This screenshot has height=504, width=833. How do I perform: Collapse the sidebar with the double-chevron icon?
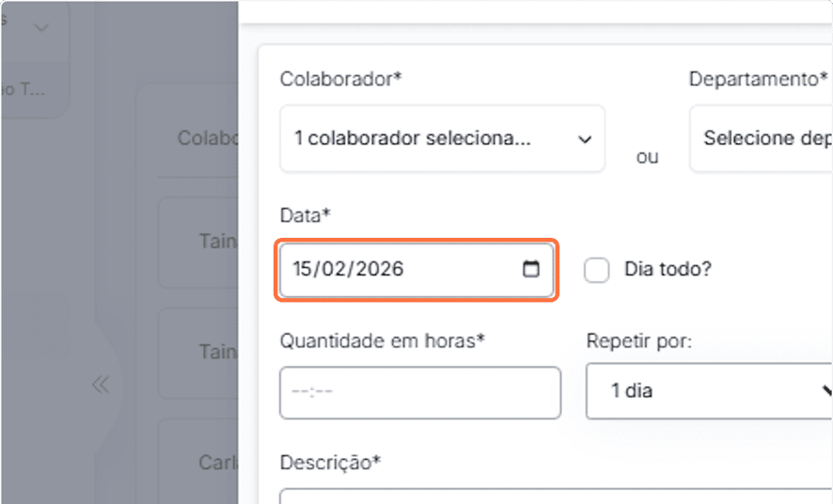click(101, 384)
